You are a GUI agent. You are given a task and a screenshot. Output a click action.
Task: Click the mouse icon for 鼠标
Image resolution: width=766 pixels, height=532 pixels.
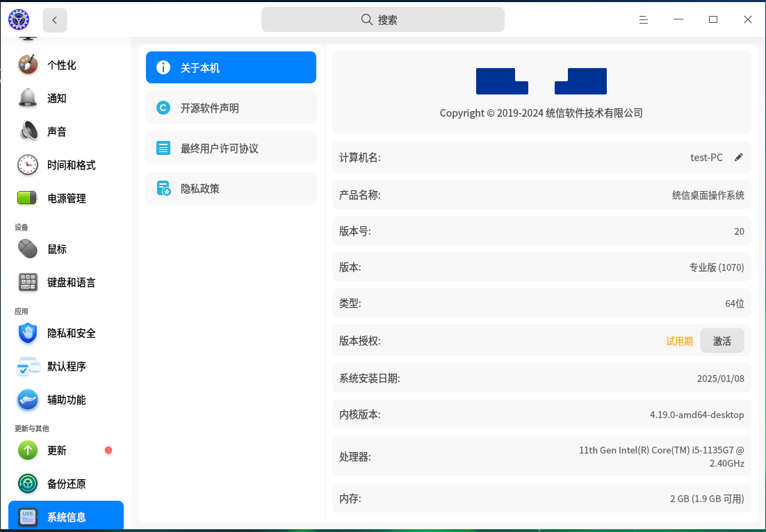(x=28, y=249)
